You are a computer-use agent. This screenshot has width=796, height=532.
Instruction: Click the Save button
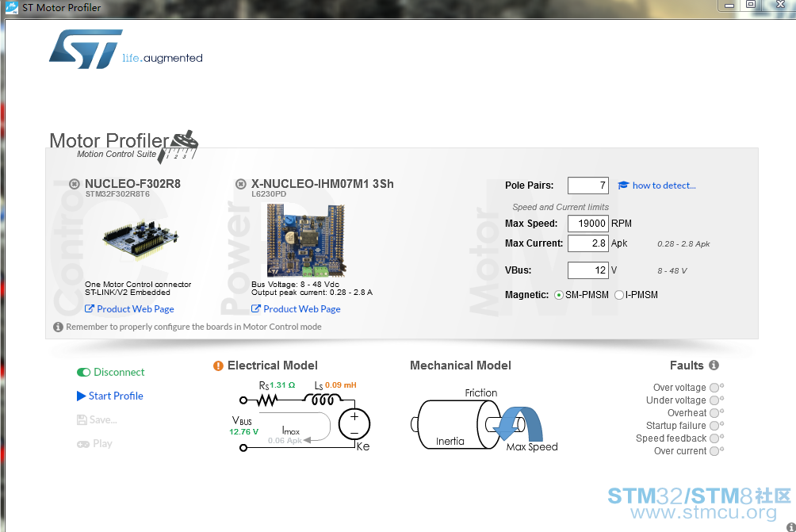click(x=97, y=420)
